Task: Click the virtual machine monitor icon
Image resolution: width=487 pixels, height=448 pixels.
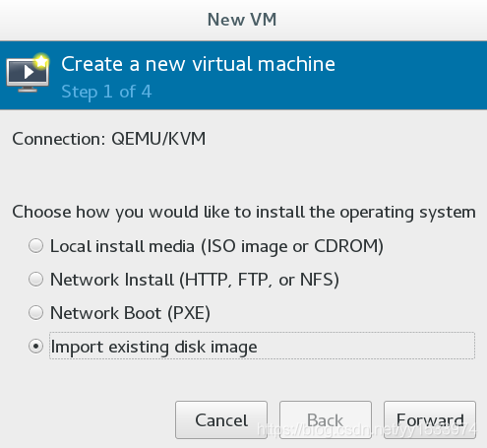Action: (x=28, y=73)
